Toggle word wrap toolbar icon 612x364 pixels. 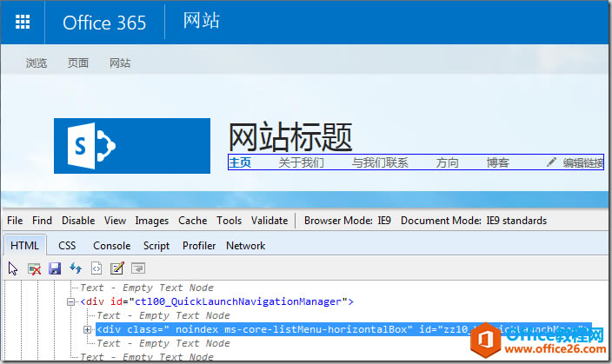138,268
